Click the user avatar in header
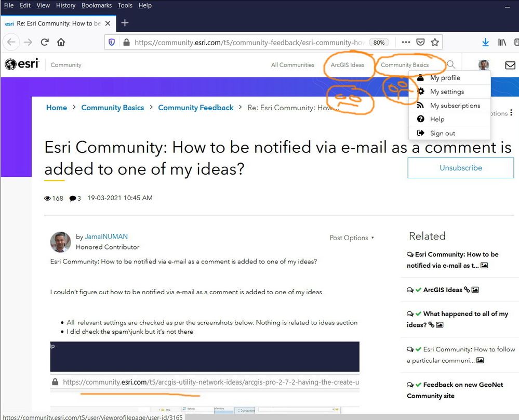This screenshot has width=519, height=420. (484, 64)
